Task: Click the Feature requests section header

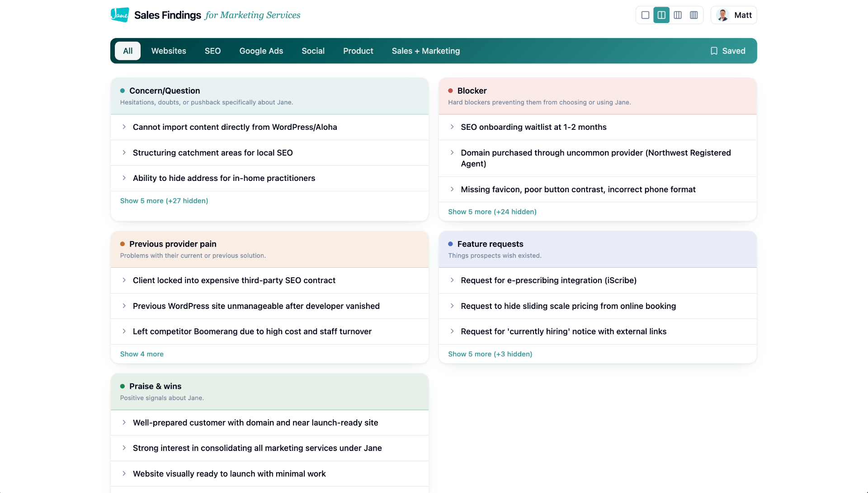Action: click(597, 249)
